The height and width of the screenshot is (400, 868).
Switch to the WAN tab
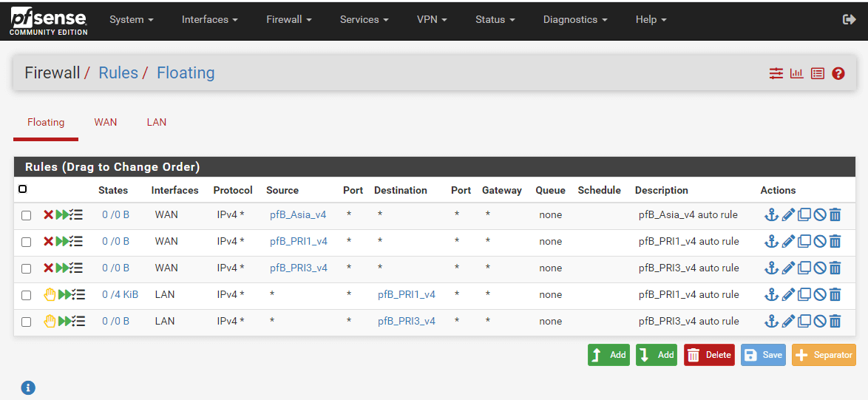pos(106,122)
